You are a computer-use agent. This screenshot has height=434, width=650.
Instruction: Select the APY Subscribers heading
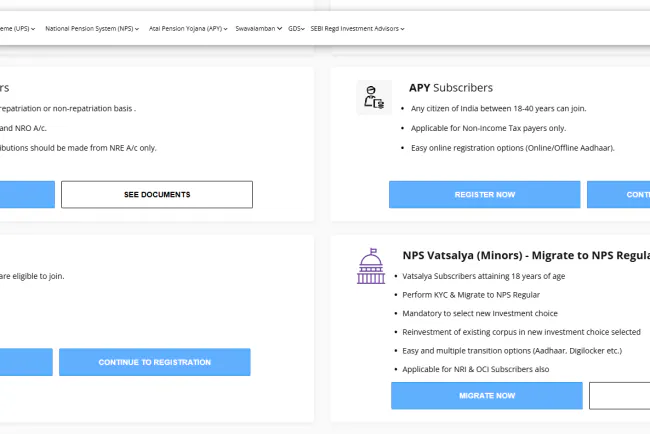click(451, 88)
